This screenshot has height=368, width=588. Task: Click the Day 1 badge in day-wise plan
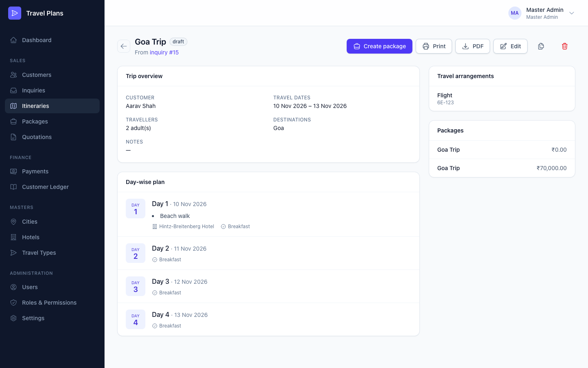(x=136, y=209)
